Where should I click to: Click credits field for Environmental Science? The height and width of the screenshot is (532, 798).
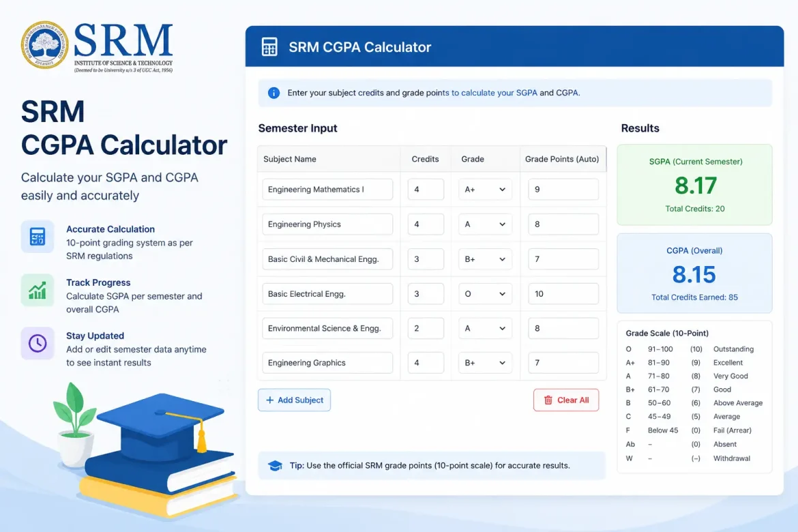(426, 328)
